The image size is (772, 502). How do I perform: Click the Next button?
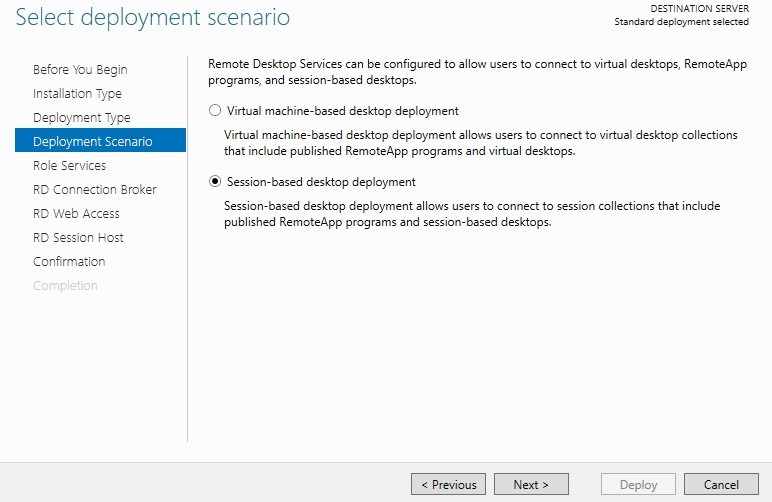point(531,484)
